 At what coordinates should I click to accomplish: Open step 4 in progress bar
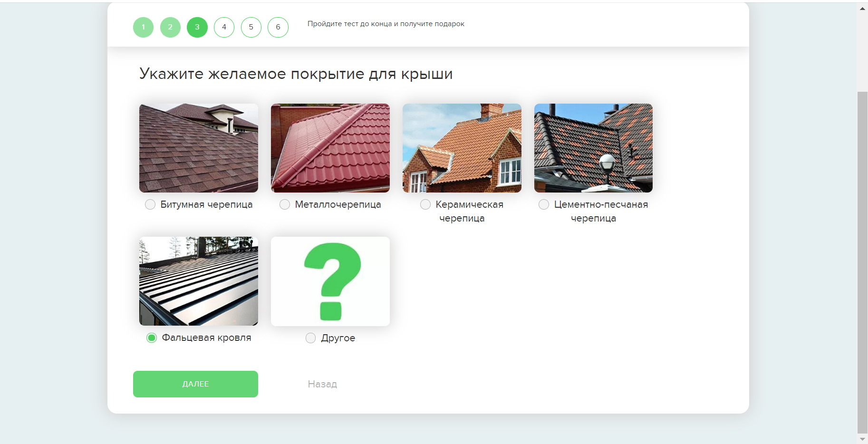point(224,27)
